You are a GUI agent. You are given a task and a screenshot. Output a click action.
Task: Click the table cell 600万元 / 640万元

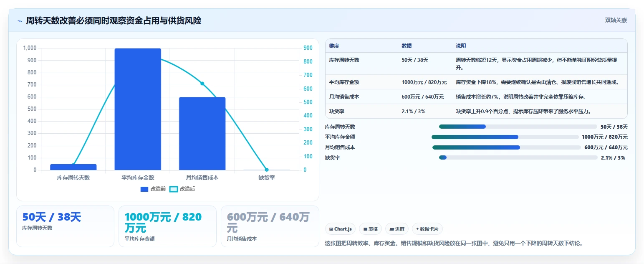423,97
